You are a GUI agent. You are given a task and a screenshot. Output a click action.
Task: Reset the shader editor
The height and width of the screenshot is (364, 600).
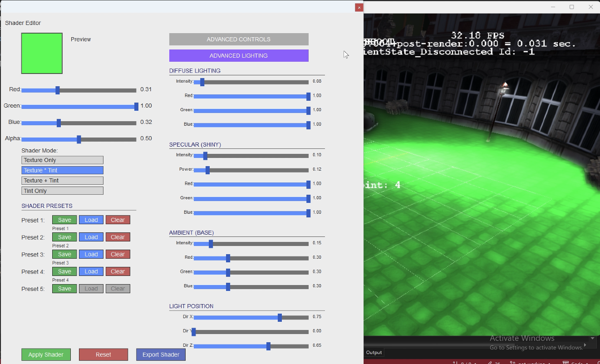click(x=103, y=354)
